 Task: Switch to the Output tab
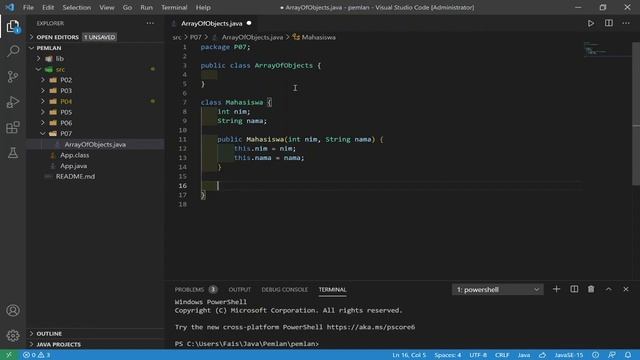(x=240, y=289)
